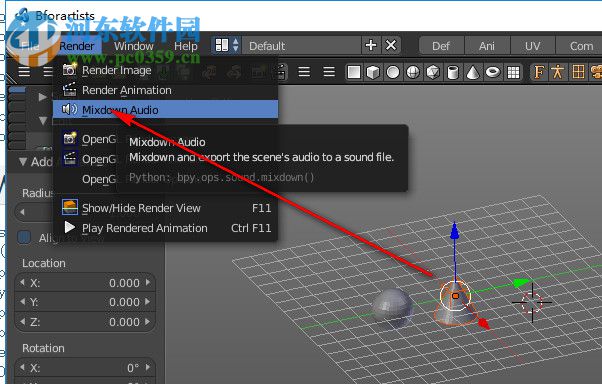This screenshot has width=602, height=384.
Task: Add an icosphere mesh primitive
Action: click(x=433, y=72)
